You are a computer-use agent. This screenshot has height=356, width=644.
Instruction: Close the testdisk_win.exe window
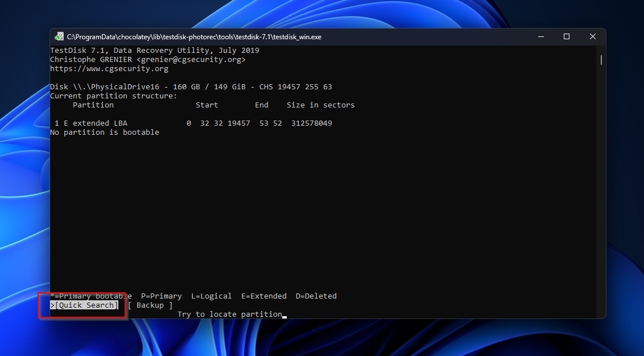coord(592,36)
